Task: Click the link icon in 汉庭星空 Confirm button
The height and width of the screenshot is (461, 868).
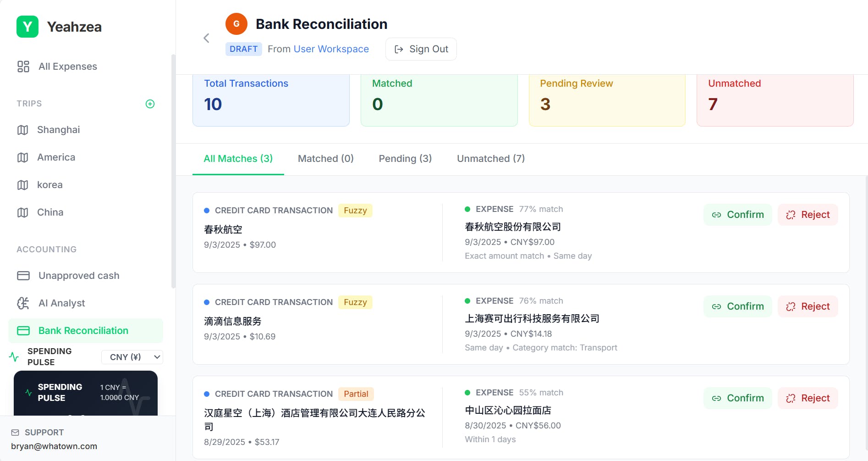Action: (x=716, y=398)
